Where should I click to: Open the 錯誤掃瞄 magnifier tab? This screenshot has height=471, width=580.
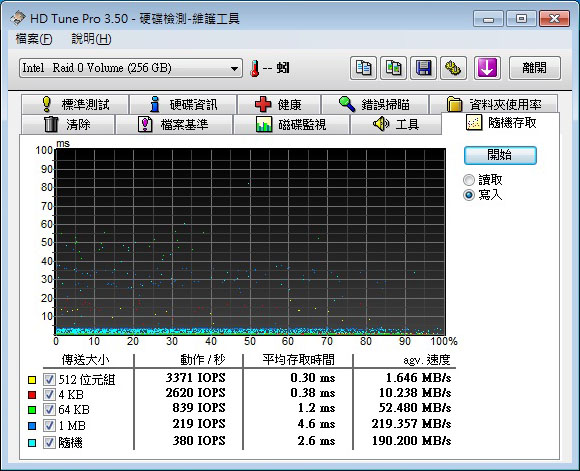(375, 104)
